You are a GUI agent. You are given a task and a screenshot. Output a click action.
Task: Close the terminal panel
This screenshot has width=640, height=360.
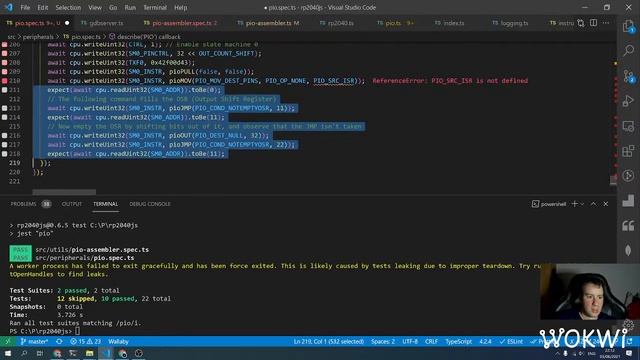point(606,204)
